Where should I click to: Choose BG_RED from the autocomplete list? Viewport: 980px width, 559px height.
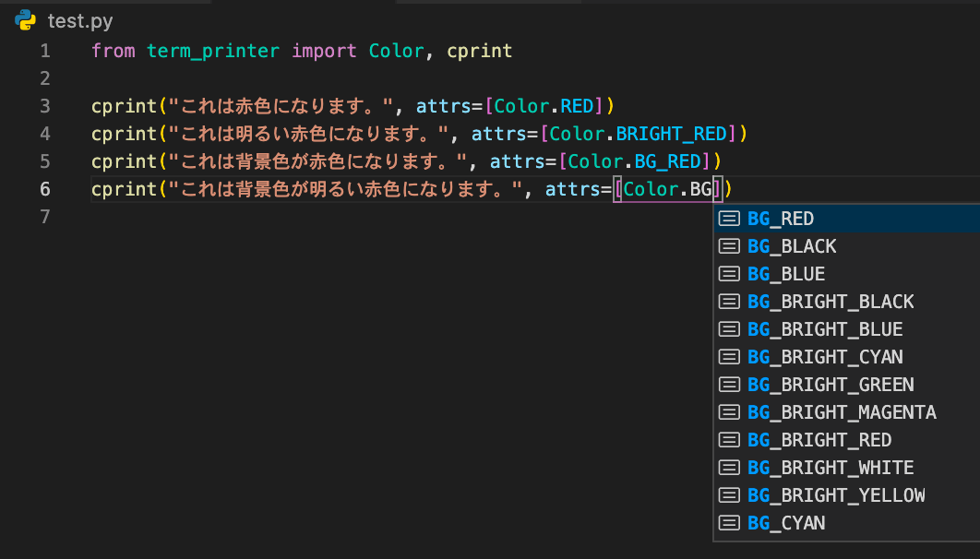tap(847, 219)
